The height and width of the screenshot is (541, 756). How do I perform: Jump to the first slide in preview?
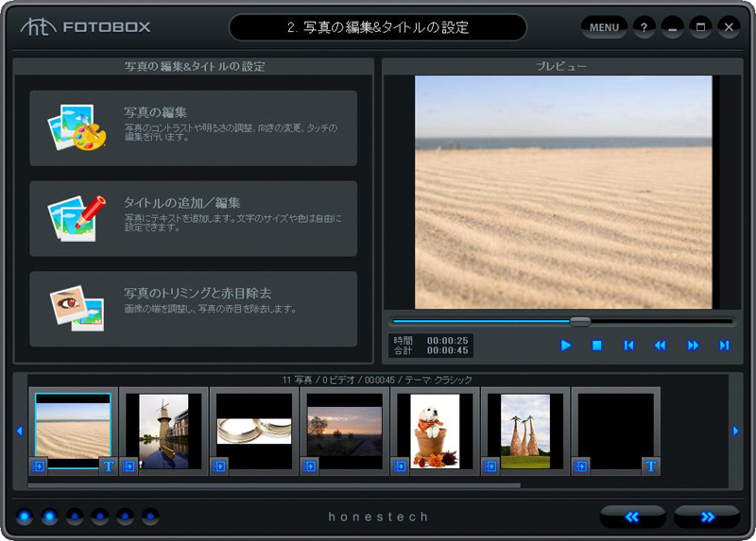tap(628, 346)
